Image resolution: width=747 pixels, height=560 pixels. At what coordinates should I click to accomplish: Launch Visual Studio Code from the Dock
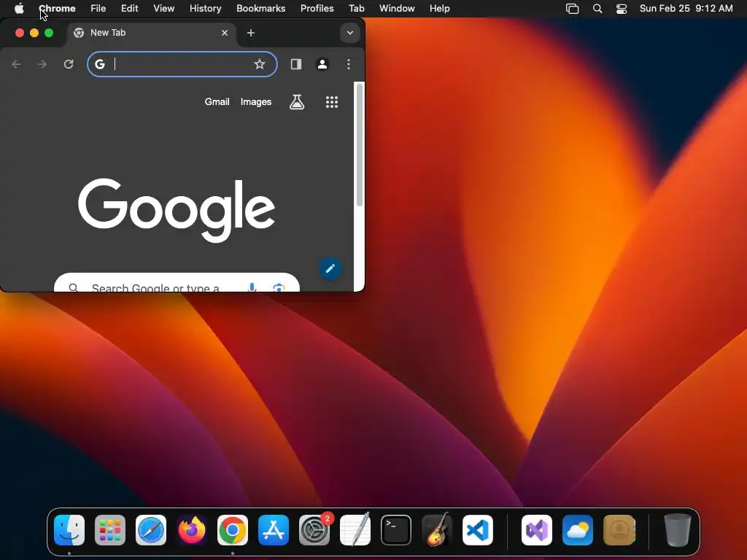478,530
